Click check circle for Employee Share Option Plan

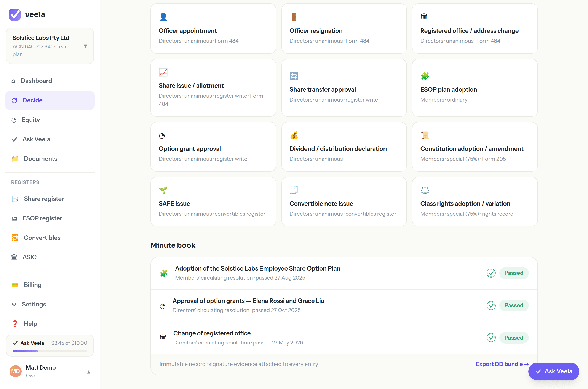tap(491, 273)
